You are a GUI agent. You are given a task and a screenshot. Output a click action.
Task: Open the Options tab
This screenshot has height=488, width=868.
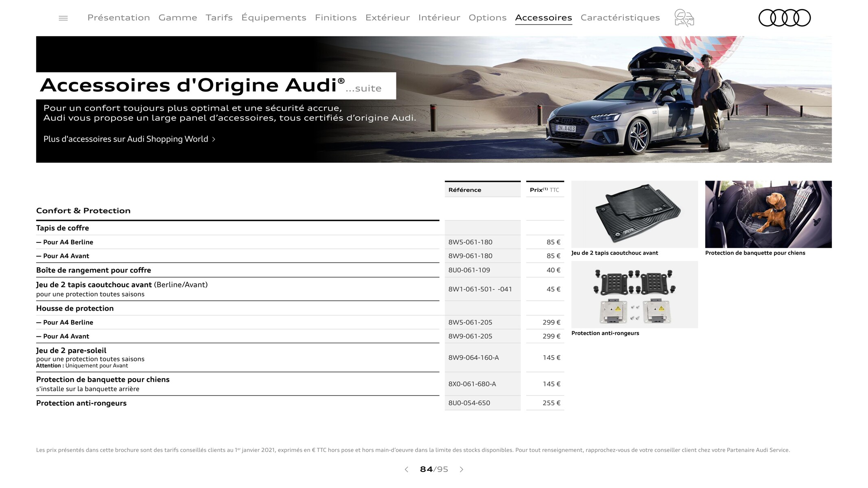point(488,17)
